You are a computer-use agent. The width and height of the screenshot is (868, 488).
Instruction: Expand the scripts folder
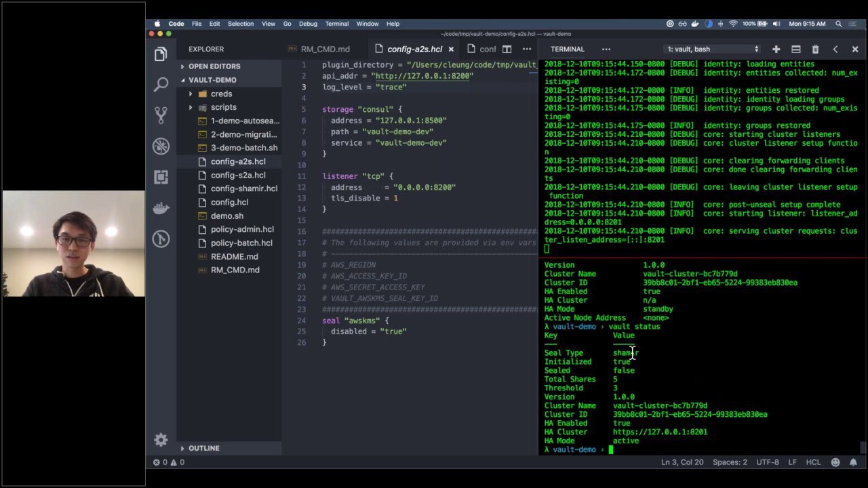tap(223, 107)
